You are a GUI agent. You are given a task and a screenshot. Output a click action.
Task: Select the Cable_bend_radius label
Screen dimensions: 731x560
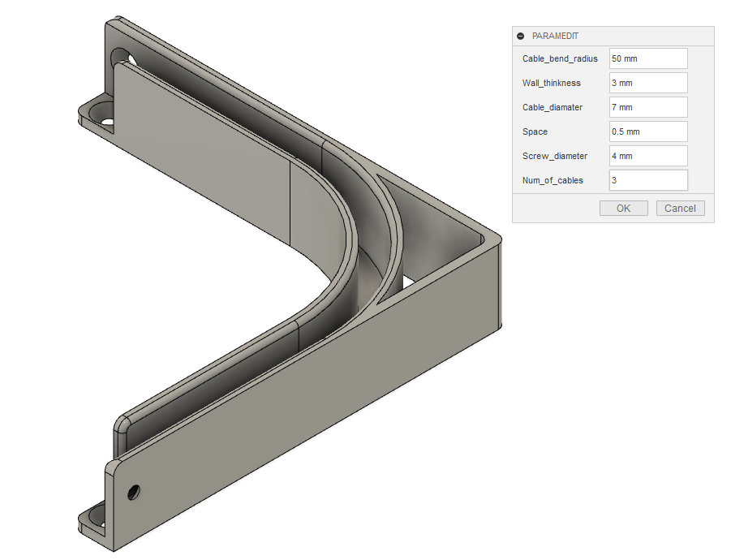tap(560, 58)
